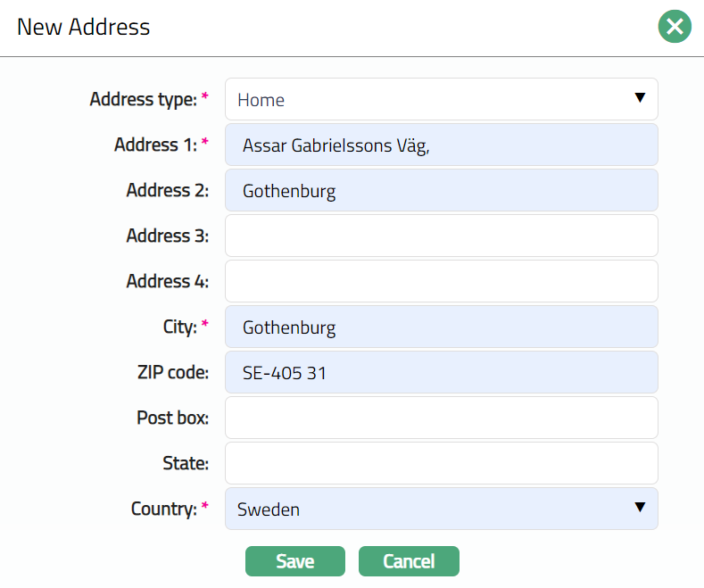Focus the Address 2 field containing Gothenburg
The image size is (704, 588).
tap(441, 190)
